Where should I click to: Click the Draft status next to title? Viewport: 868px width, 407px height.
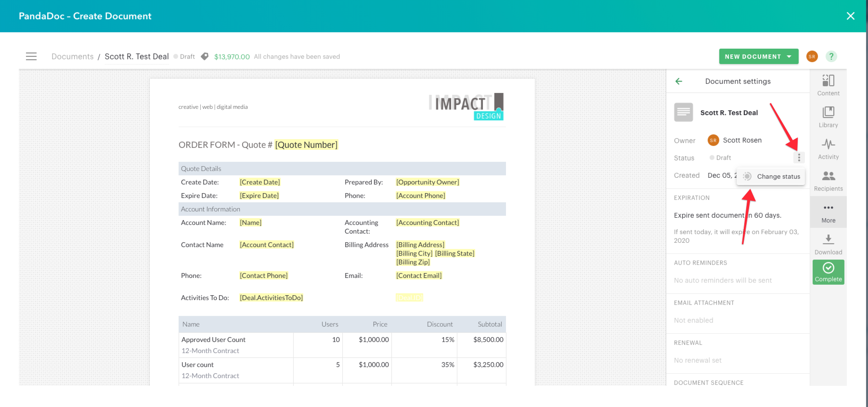pyautogui.click(x=184, y=56)
